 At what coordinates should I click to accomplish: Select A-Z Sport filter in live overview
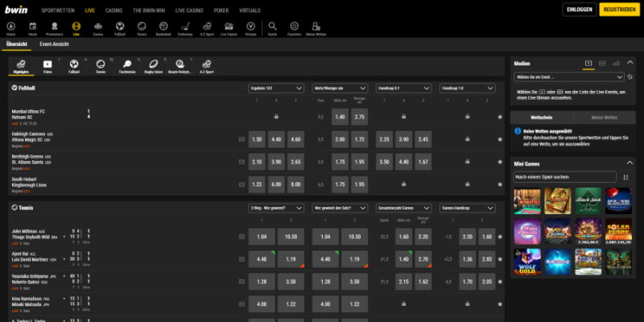point(207,67)
